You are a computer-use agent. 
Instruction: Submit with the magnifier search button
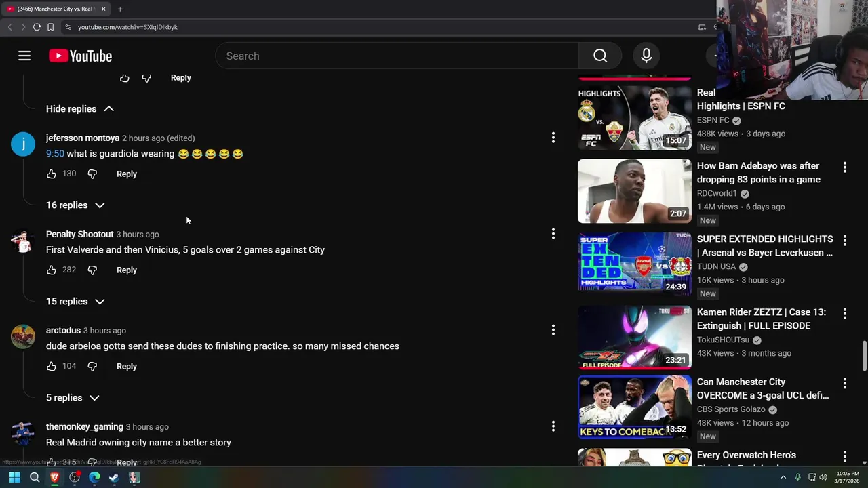[x=600, y=56]
